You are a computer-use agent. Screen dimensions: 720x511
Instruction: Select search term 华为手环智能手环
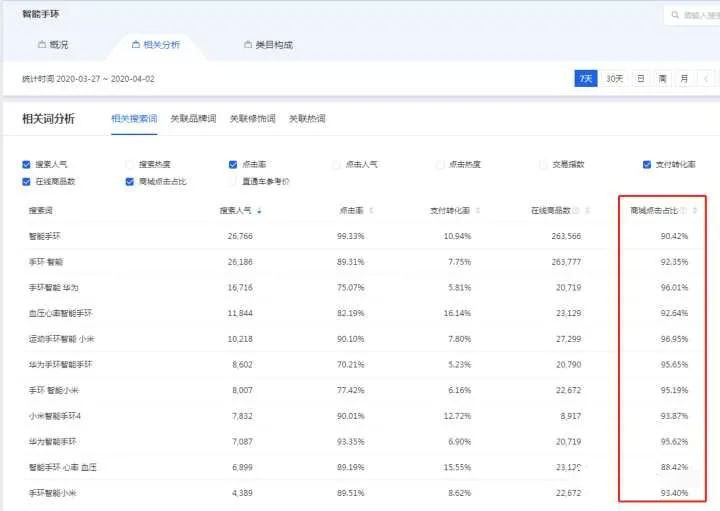click(60, 365)
